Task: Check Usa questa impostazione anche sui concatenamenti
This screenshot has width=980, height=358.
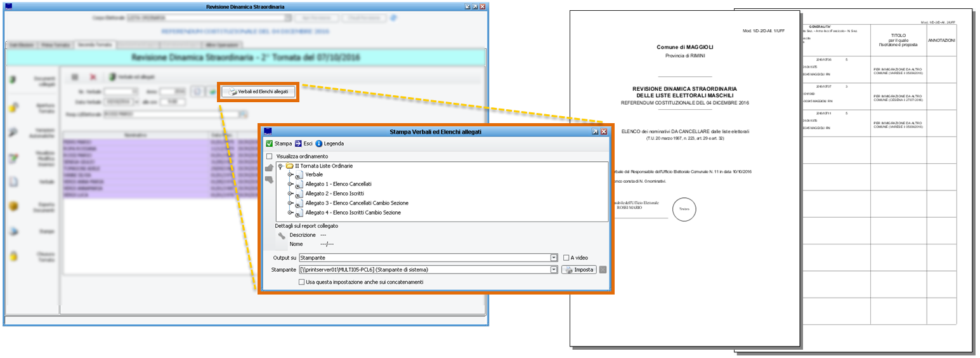Action: click(301, 282)
